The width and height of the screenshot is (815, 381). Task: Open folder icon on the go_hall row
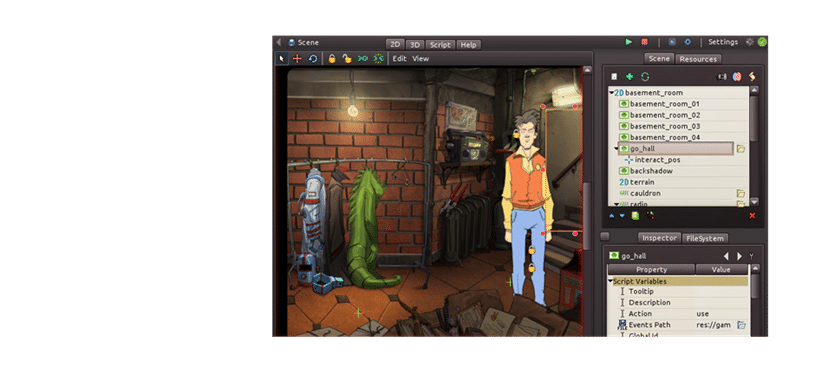coord(741,149)
